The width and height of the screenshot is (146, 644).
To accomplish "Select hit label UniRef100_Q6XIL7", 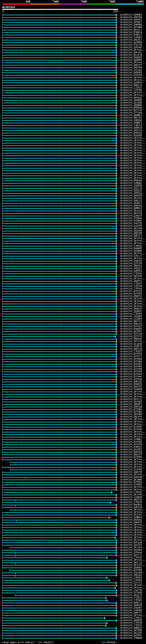I will [131, 30].
